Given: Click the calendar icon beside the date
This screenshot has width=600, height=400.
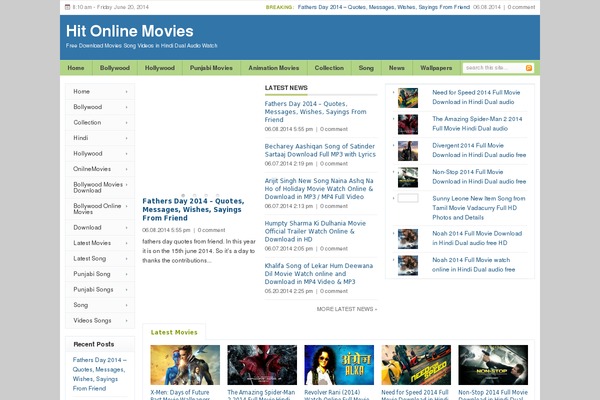Looking at the screenshot, I should coord(67,7).
